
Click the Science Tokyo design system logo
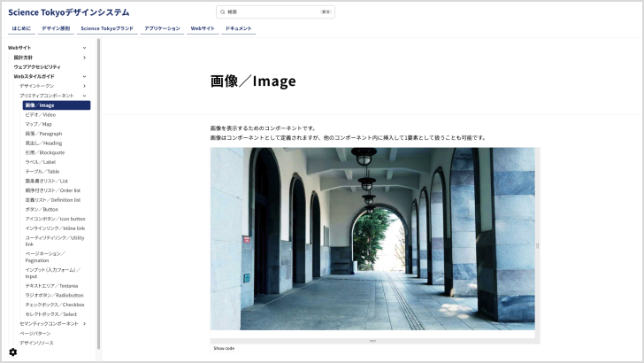click(68, 12)
